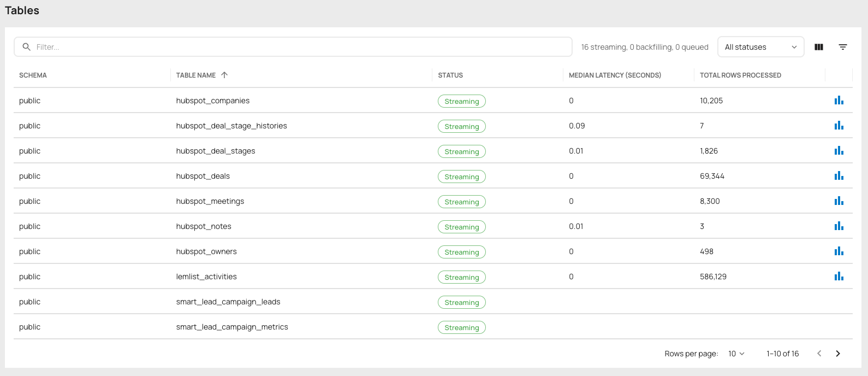The height and width of the screenshot is (376, 868).
Task: Click Streaming badge for smart_lead_campaign_metrics
Action: pos(462,327)
